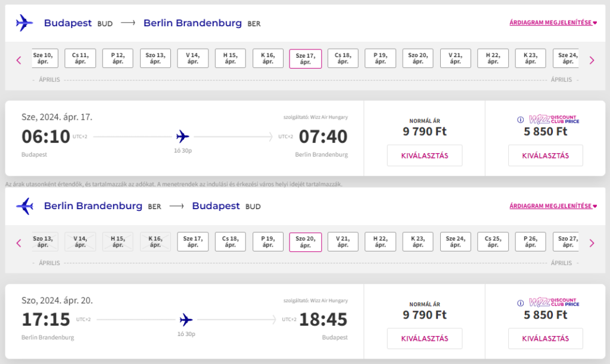Click the outbound flight airplane icon near Budapest
The width and height of the screenshot is (610, 364).
coord(24,23)
